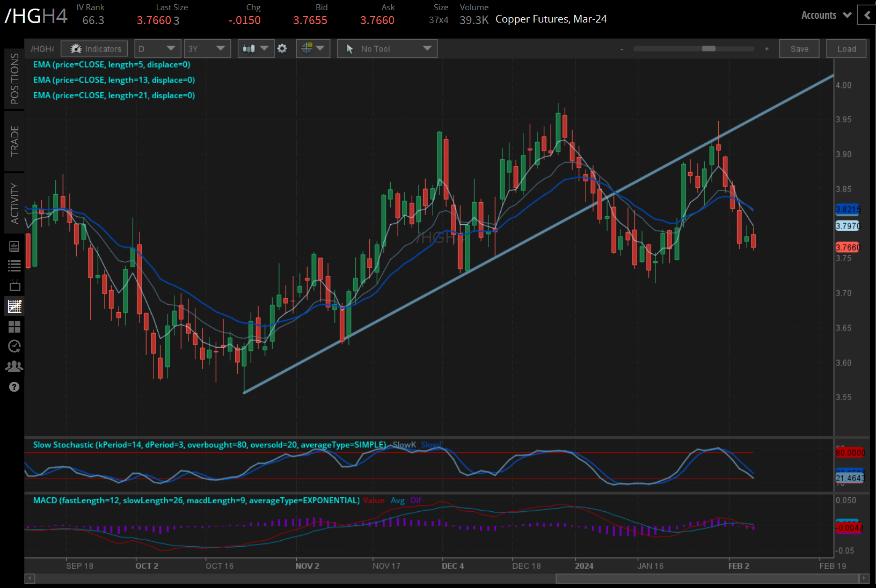This screenshot has height=588, width=876.
Task: Open the Indicators beaker menu
Action: point(94,48)
